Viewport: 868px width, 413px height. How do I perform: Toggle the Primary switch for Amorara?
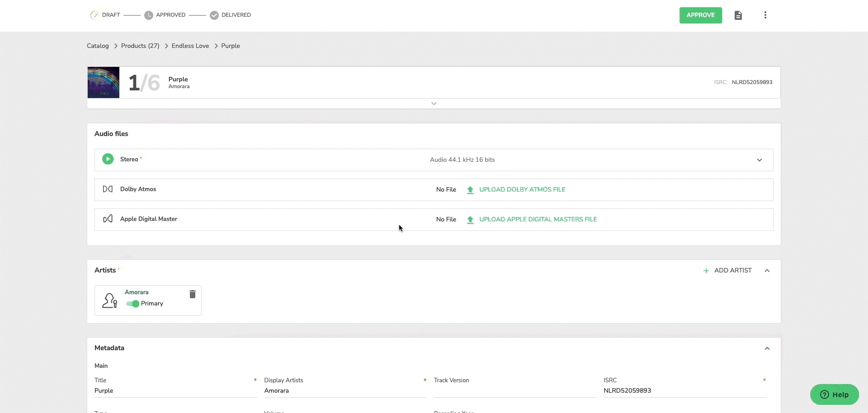[x=132, y=304]
